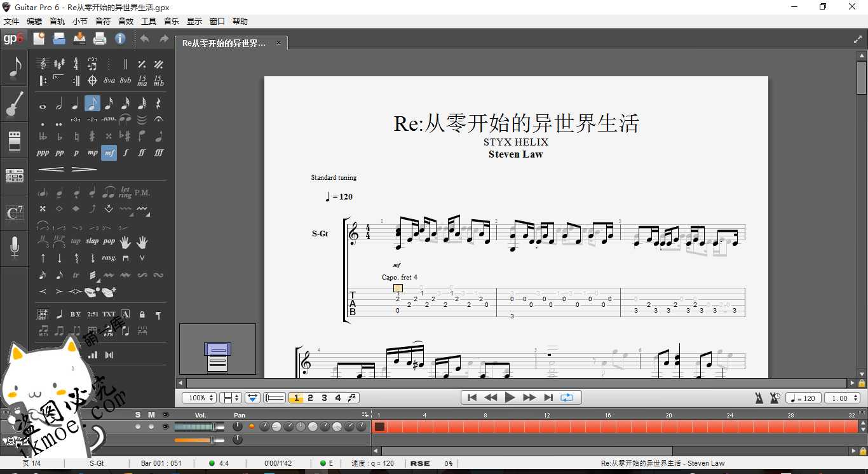
Task: Open the 音轨 menu
Action: 57,21
